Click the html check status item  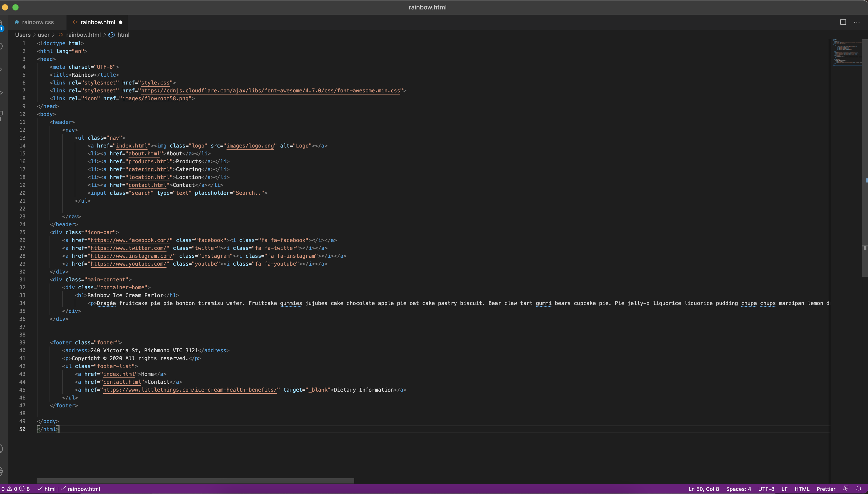pyautogui.click(x=46, y=489)
